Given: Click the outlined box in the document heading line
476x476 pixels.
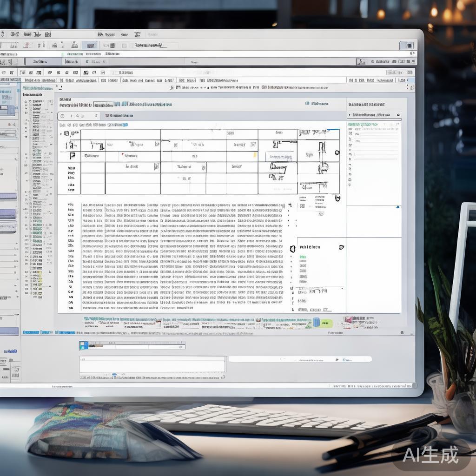Looking at the screenshot, I should coord(104,105).
